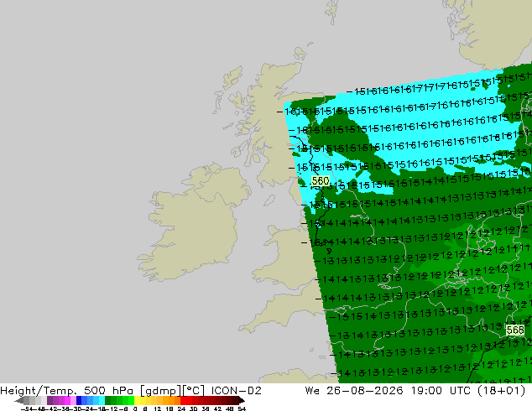Click the 568 height contour label
The height and width of the screenshot is (411, 532).
[x=514, y=330]
